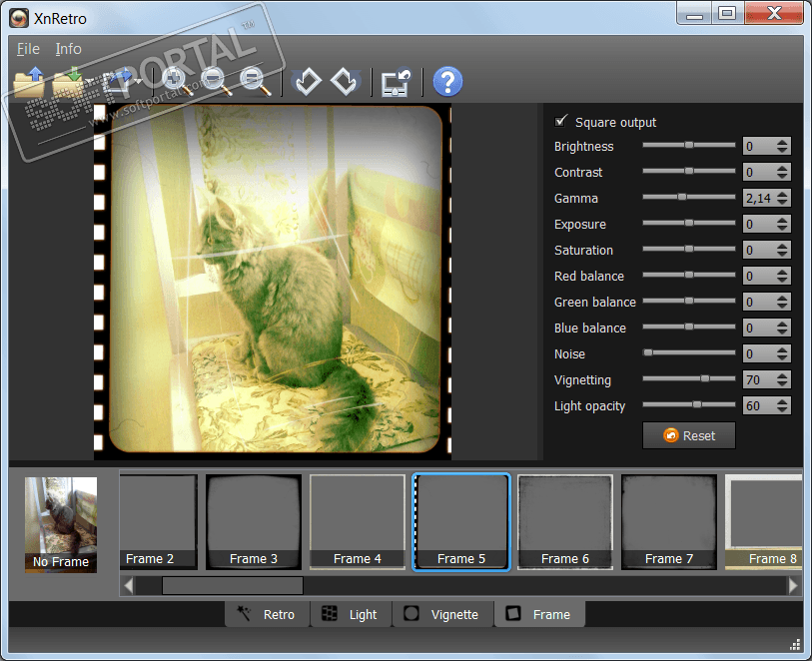Rotate image left with toolbar icon

[307, 82]
